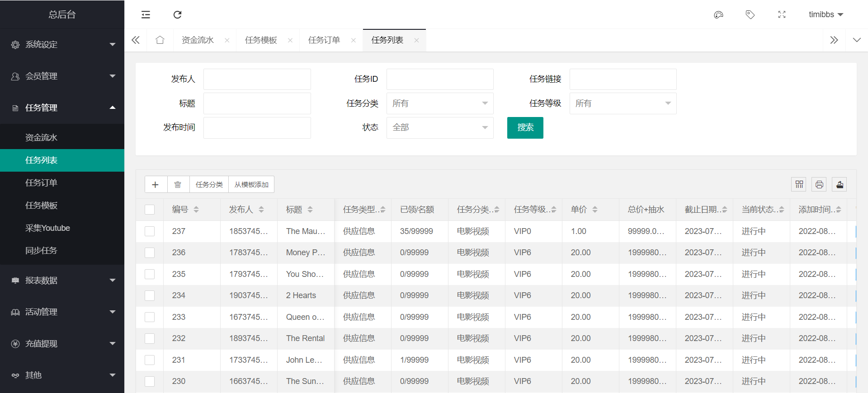
Task: Open the theme palette icon
Action: click(x=718, y=14)
